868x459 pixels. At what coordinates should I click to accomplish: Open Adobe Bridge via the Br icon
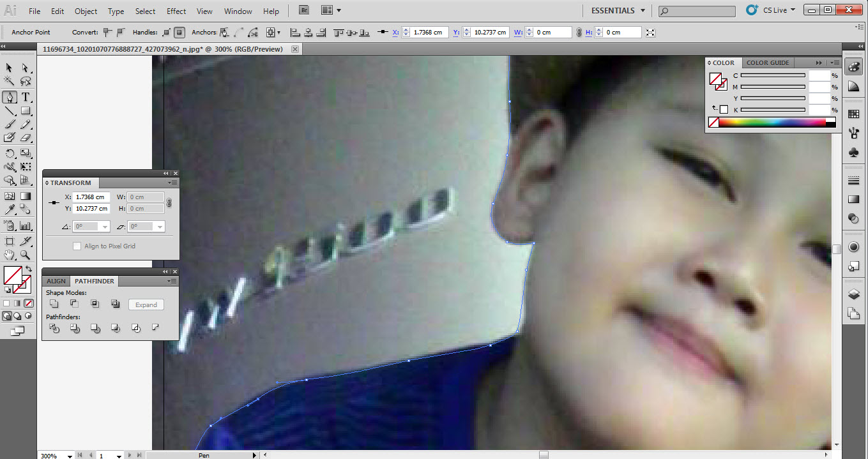point(304,11)
